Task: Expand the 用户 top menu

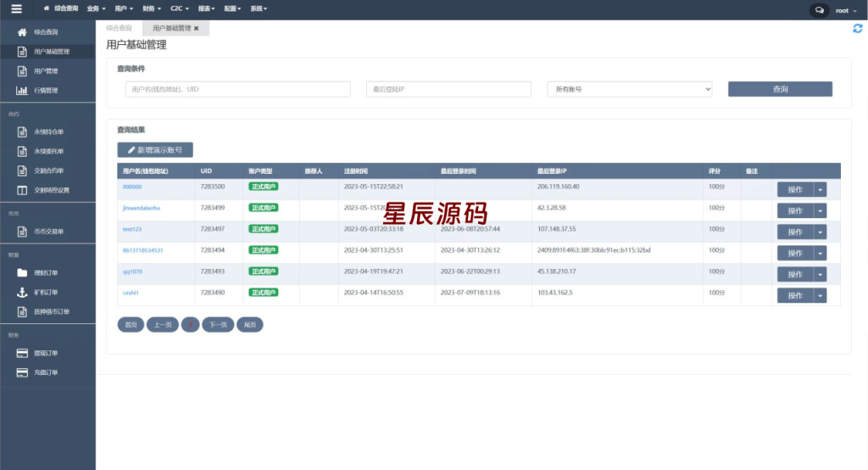Action: (x=124, y=8)
